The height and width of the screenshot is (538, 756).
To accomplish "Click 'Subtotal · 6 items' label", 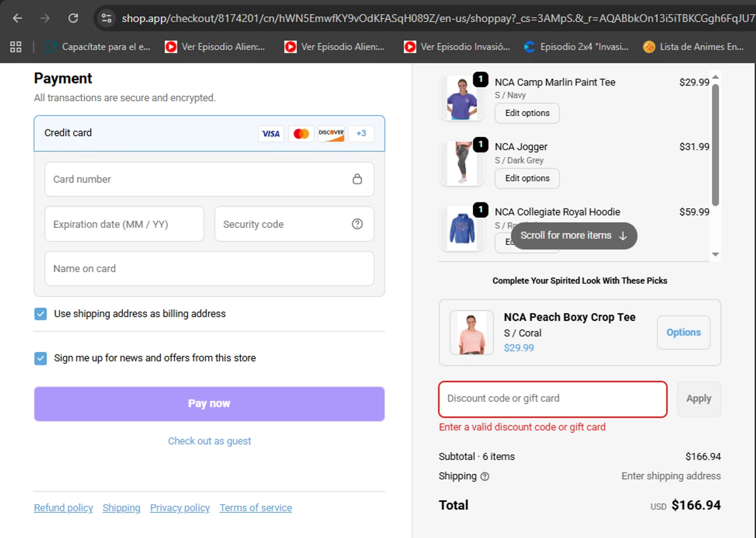I will tap(477, 457).
